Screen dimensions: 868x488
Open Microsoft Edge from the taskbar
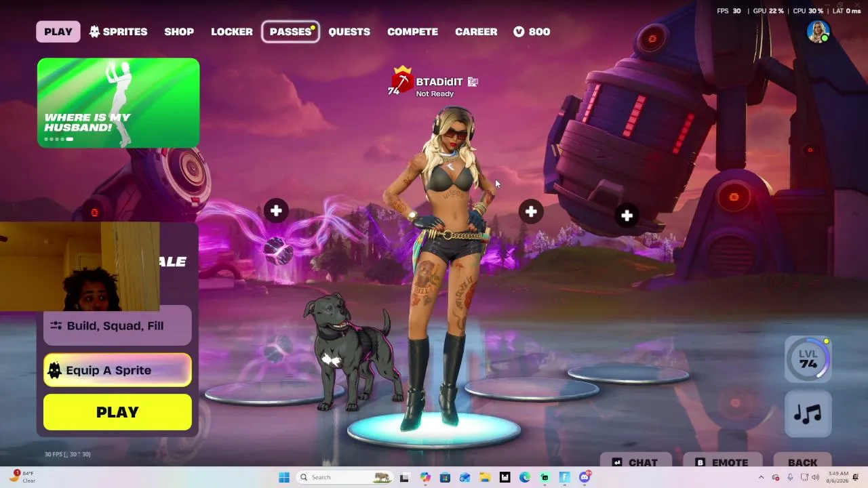point(525,477)
